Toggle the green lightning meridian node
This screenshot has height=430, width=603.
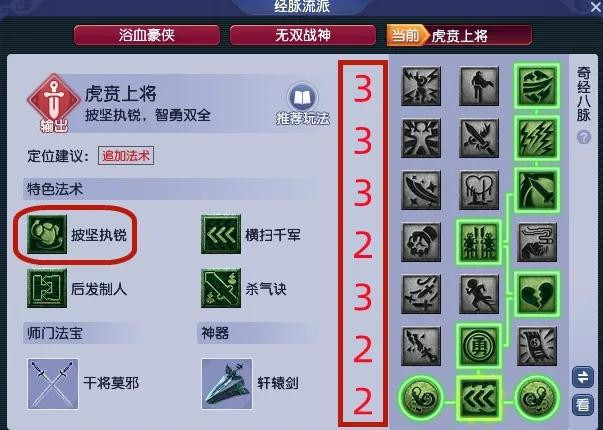(x=536, y=138)
